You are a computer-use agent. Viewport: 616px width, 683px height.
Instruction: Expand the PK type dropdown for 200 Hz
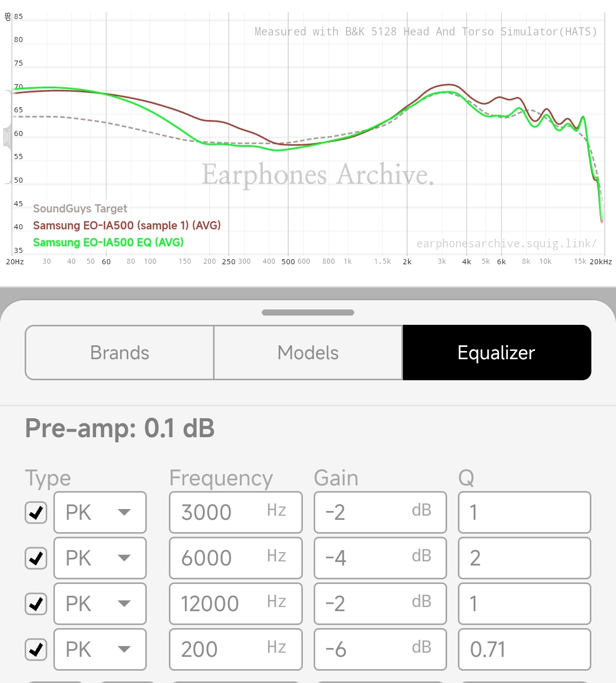point(100,650)
